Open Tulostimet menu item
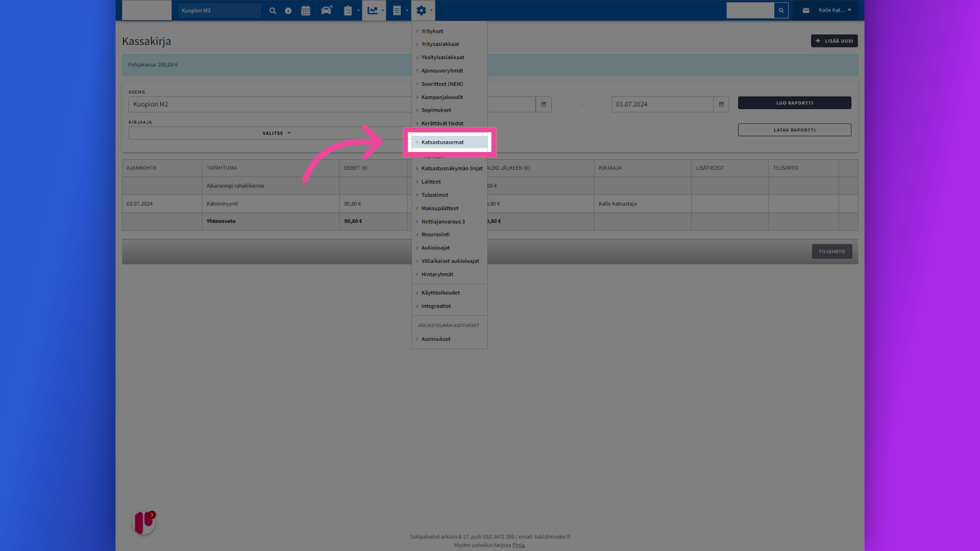980x551 pixels. click(434, 195)
